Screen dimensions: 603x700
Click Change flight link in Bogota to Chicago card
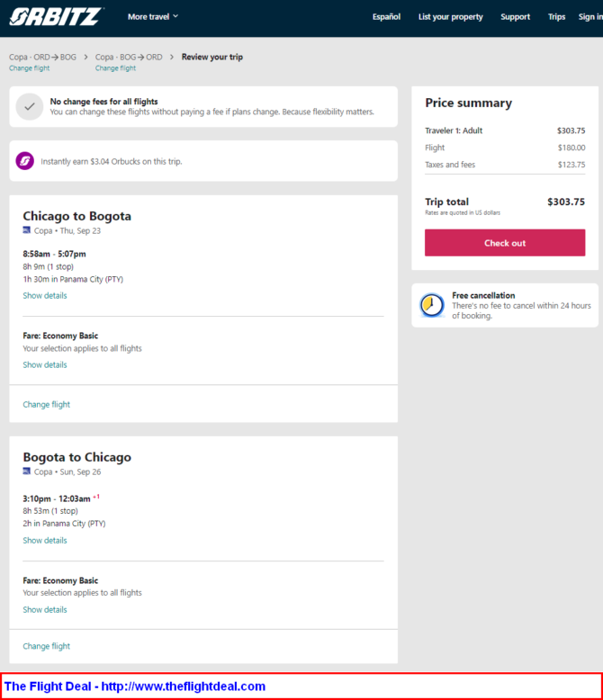pos(47,646)
